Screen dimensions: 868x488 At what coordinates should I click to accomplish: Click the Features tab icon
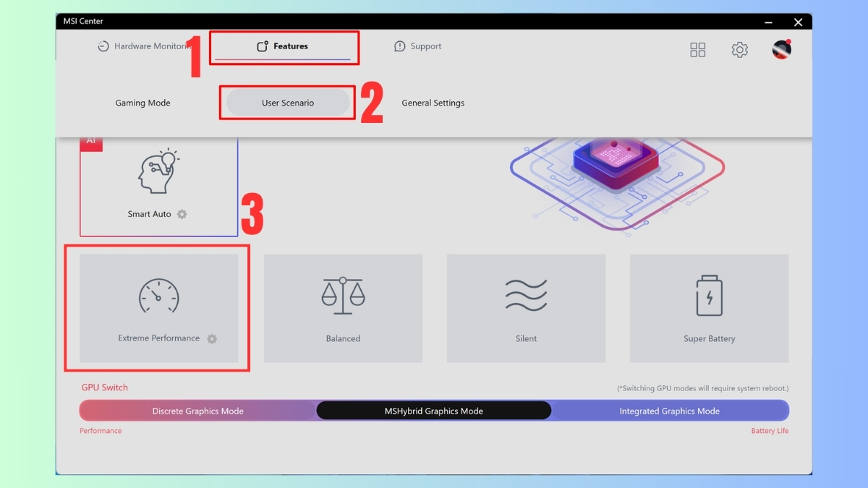click(x=263, y=46)
